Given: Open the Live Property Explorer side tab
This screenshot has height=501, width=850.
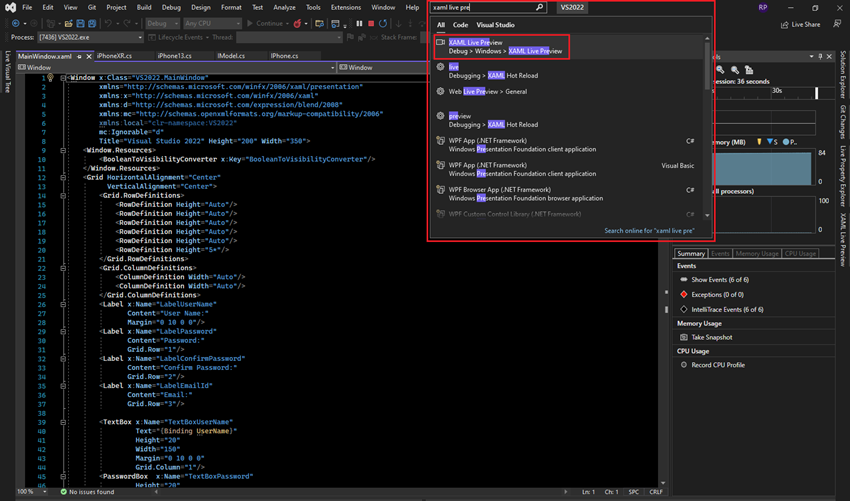Looking at the screenshot, I should coord(843,176).
